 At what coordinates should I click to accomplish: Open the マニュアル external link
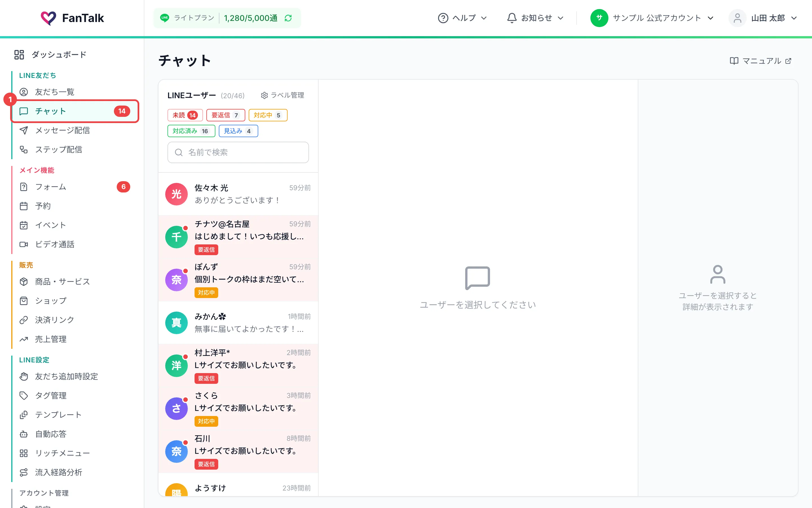pyautogui.click(x=761, y=61)
